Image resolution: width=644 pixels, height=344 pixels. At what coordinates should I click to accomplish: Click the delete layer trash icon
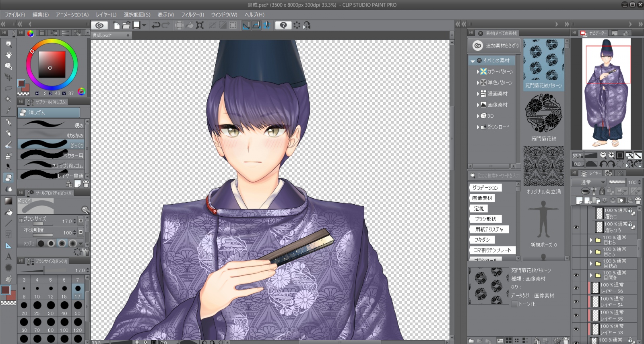(638, 200)
